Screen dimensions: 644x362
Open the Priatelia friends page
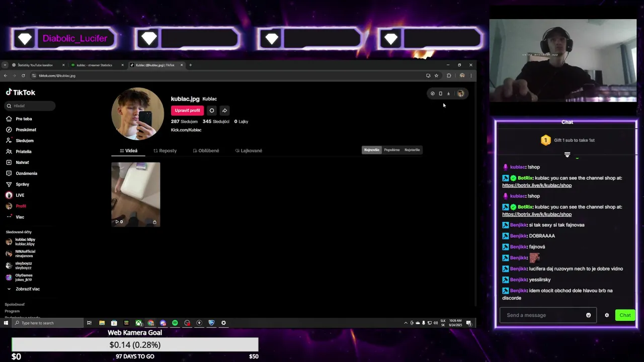19,151
